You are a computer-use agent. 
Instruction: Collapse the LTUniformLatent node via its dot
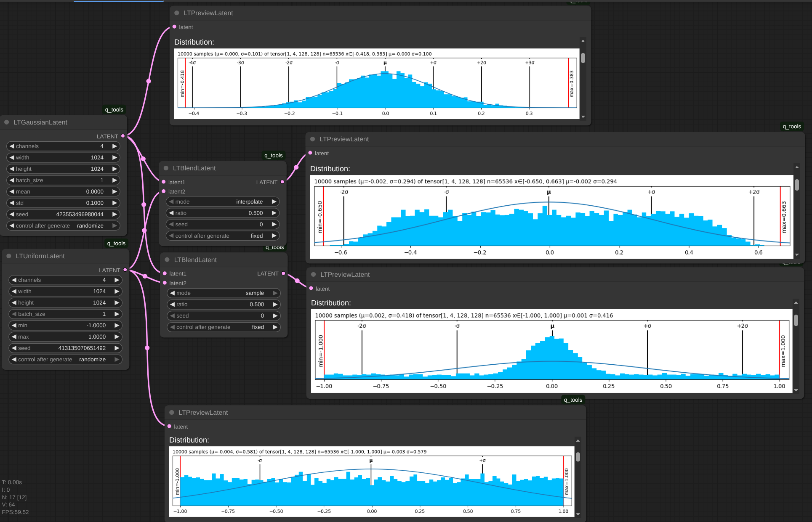click(9, 256)
